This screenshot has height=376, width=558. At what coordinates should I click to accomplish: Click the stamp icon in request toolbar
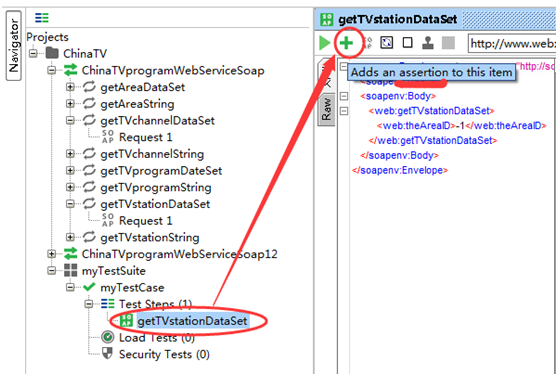pyautogui.click(x=428, y=43)
